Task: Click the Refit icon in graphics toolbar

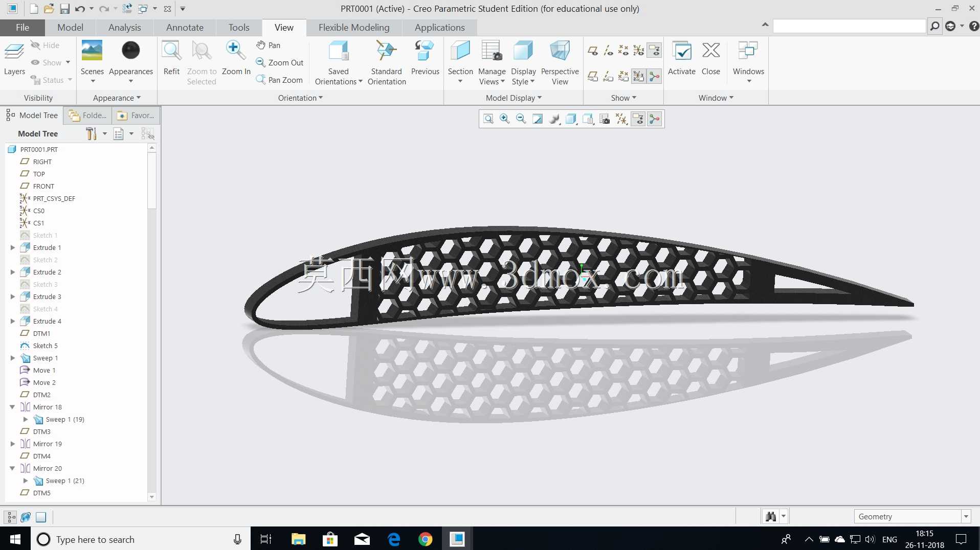Action: (x=488, y=119)
